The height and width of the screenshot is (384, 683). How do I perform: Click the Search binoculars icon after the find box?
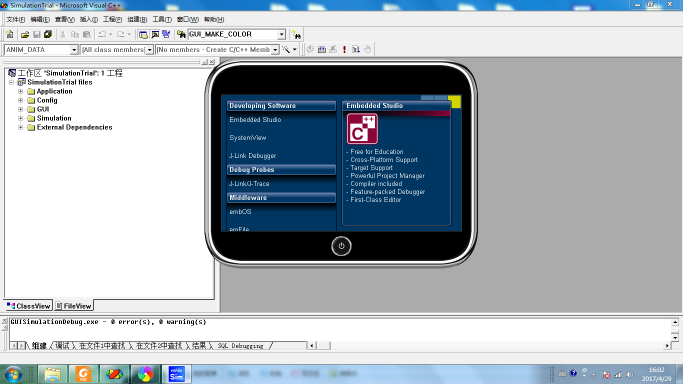pos(297,34)
